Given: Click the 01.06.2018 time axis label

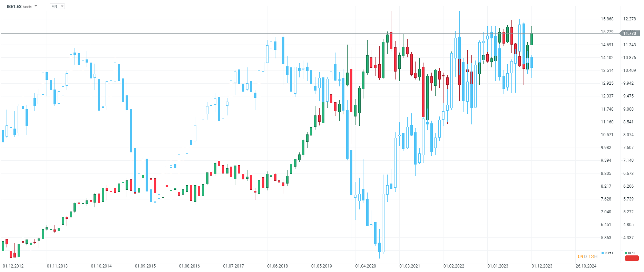Looking at the screenshot, I should click(277, 266).
